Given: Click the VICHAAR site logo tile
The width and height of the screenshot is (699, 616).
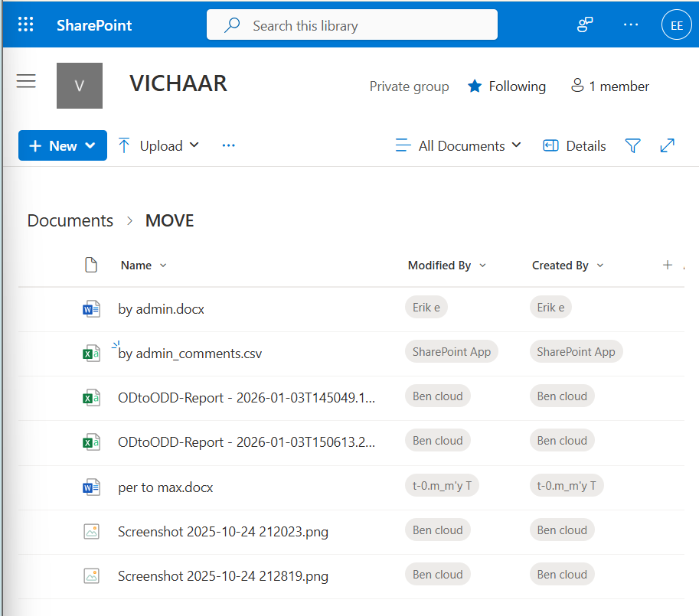Looking at the screenshot, I should pyautogui.click(x=79, y=85).
